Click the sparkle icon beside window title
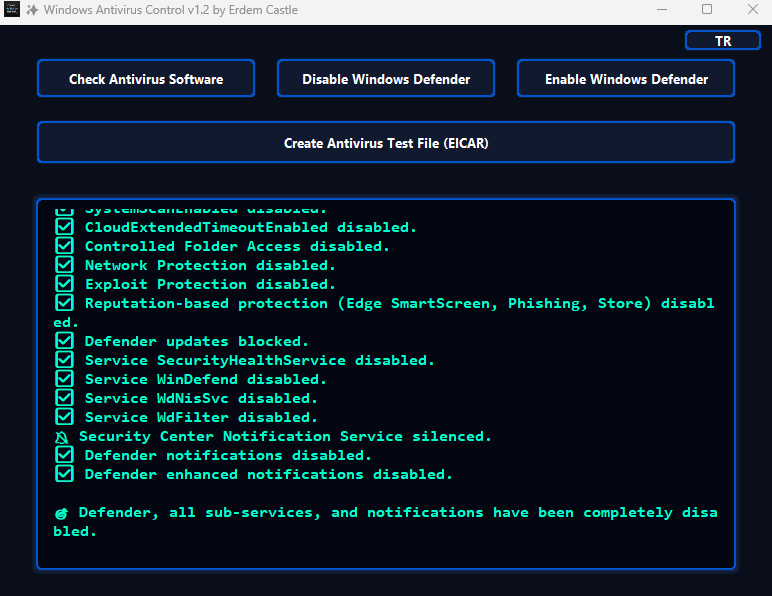The height and width of the screenshot is (596, 772). pos(32,10)
